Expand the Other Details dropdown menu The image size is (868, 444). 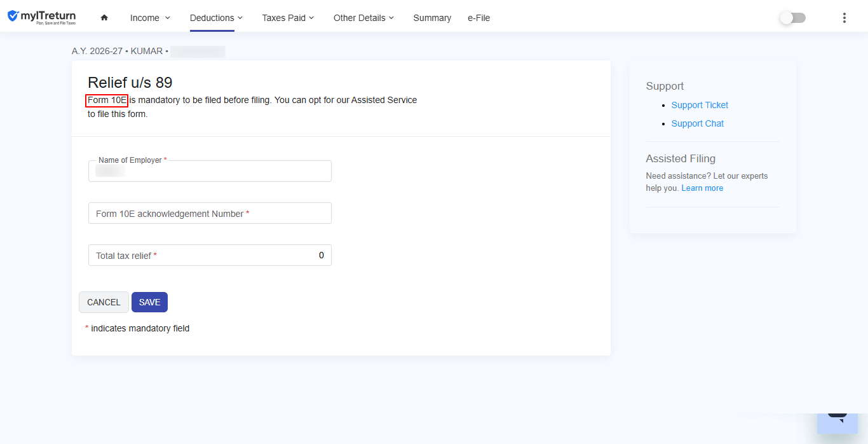(x=363, y=18)
